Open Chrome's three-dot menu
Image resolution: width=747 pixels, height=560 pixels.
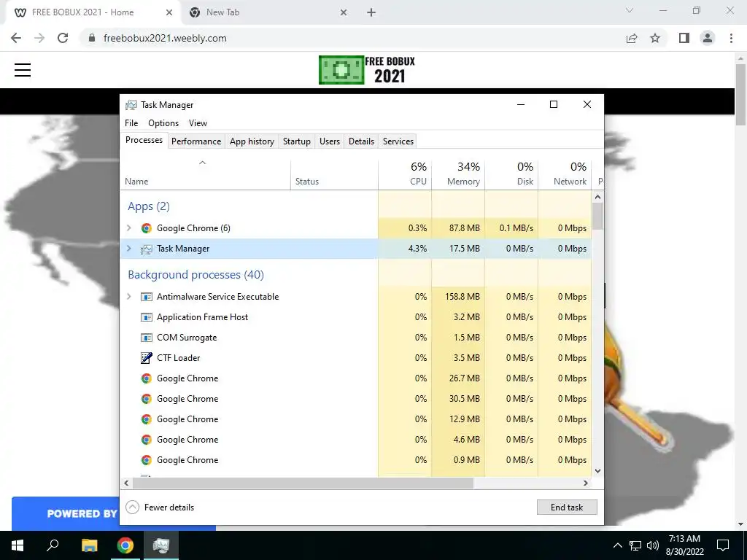731,38
